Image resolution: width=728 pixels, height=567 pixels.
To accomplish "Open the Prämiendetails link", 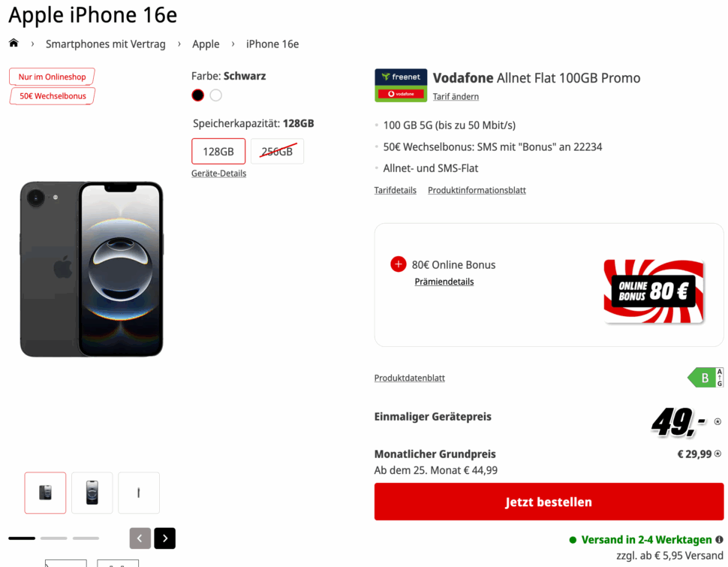I will coord(444,281).
